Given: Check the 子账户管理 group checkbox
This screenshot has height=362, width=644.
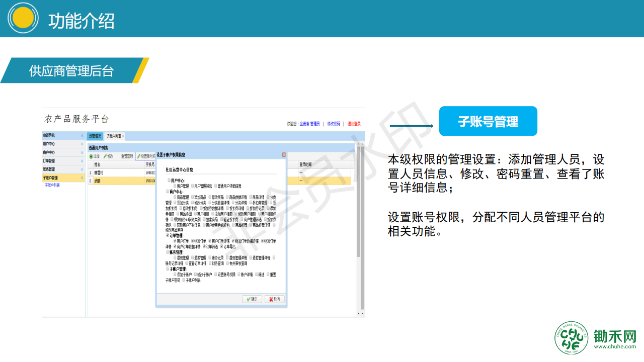Looking at the screenshot, I should click(x=168, y=268).
